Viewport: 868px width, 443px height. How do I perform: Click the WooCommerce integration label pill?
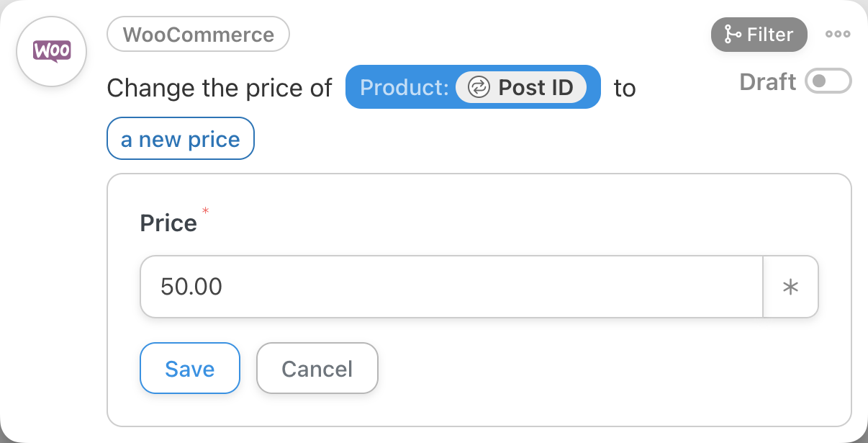click(x=198, y=35)
